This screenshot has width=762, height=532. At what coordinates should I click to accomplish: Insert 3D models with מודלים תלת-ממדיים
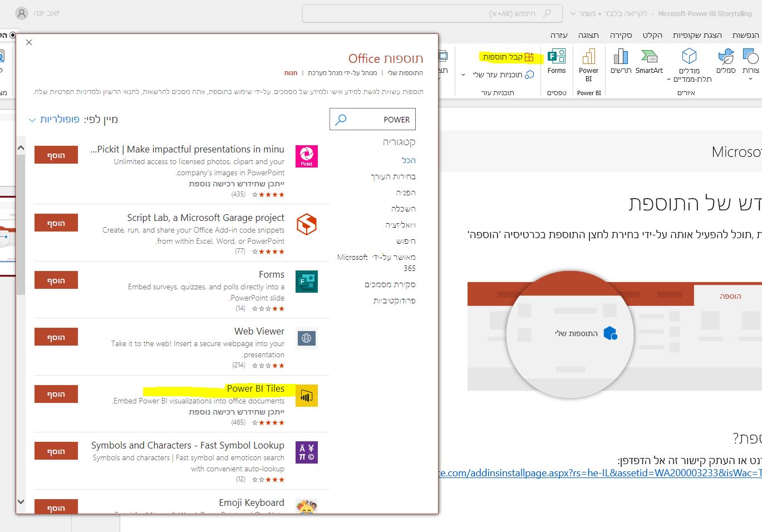click(689, 65)
